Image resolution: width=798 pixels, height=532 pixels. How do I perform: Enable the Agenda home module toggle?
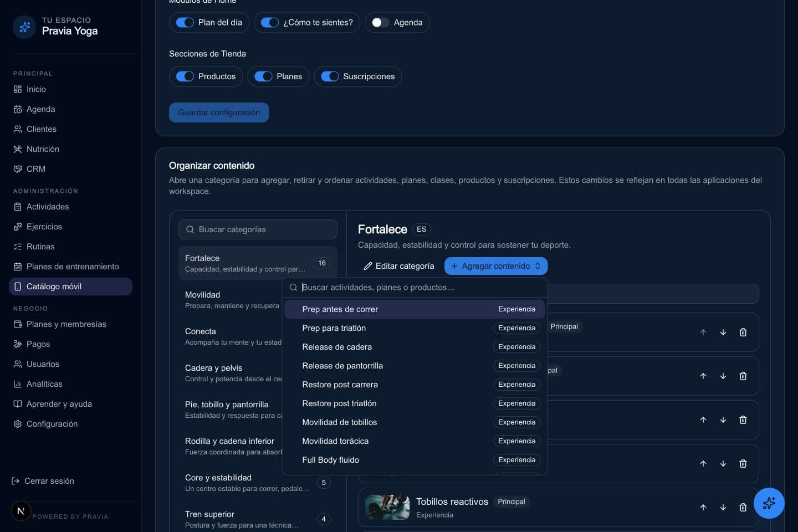(x=381, y=23)
